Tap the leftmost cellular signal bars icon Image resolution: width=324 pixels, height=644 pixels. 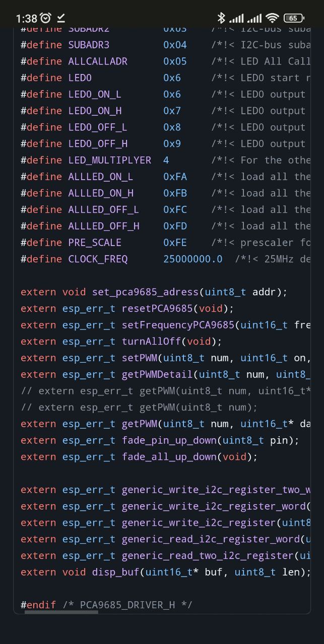pos(236,19)
